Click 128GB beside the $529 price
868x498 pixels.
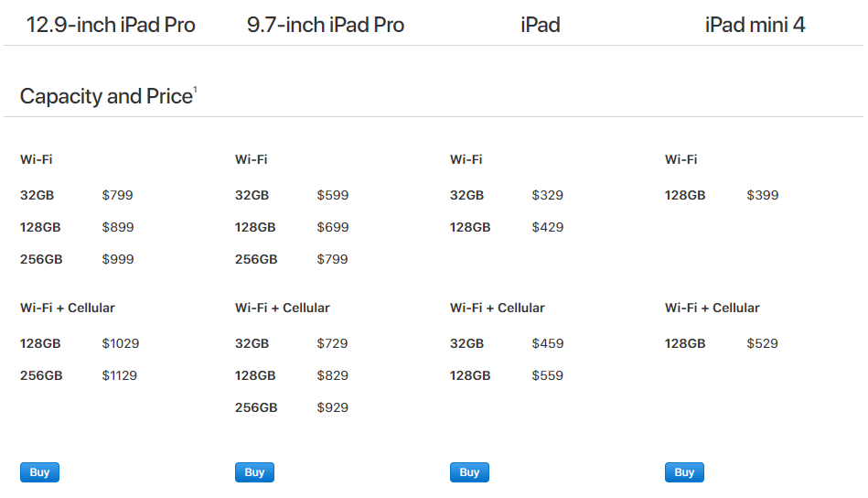[685, 343]
